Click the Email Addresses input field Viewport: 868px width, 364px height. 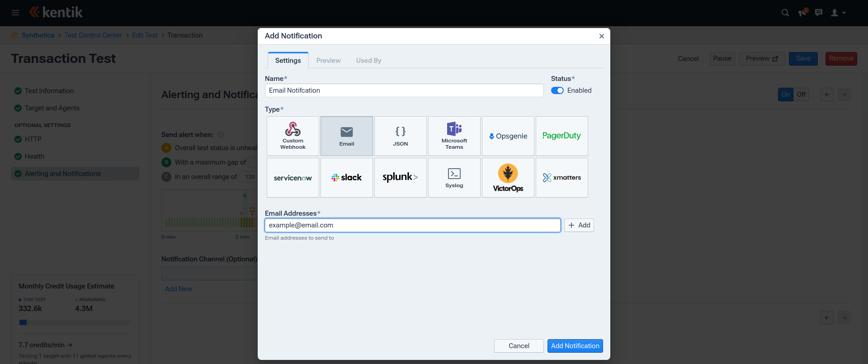point(413,225)
